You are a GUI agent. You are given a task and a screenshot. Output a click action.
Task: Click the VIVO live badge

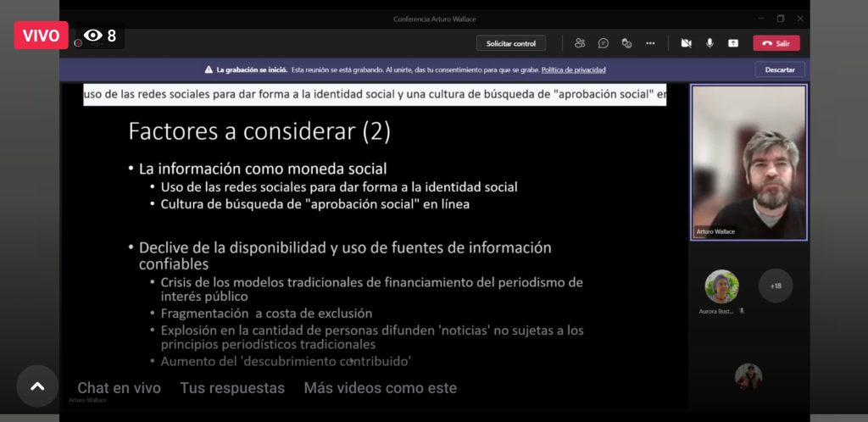pyautogui.click(x=41, y=36)
